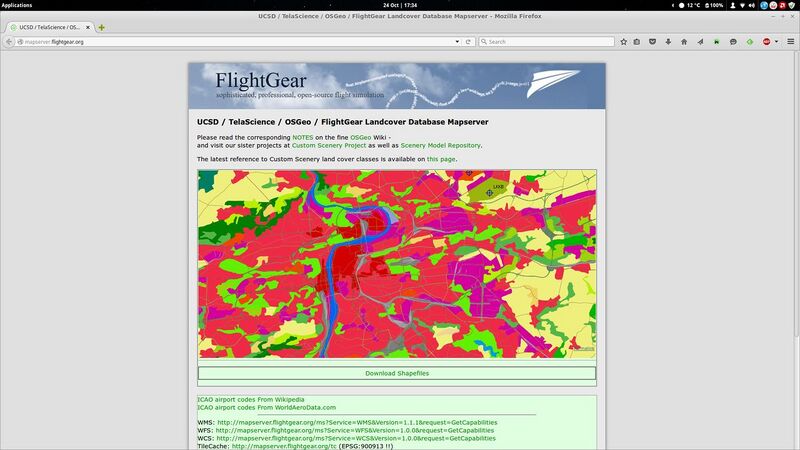Screen dimensions: 800x450
Task: Click the FlightGear header banner
Action: click(x=397, y=86)
